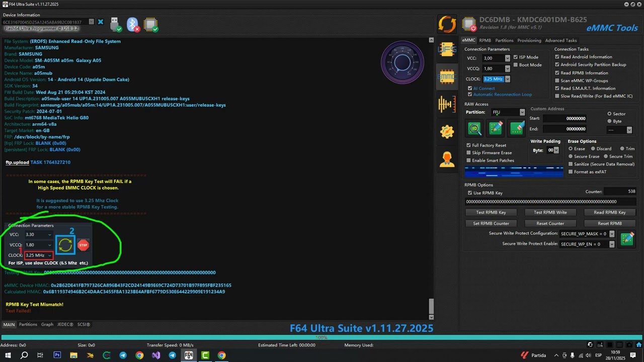This screenshot has height=362, width=644.
Task: Click the chip power icon beside DC6DMB
Action: pyautogui.click(x=469, y=24)
